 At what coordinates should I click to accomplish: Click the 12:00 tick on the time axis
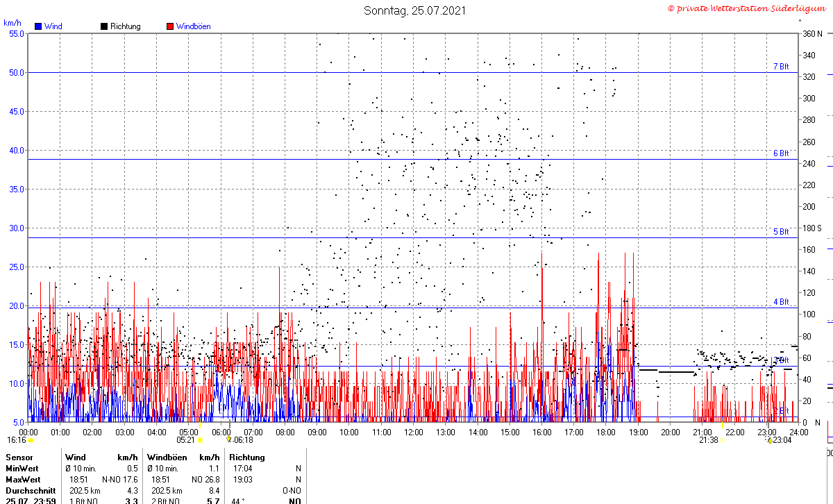pyautogui.click(x=414, y=432)
